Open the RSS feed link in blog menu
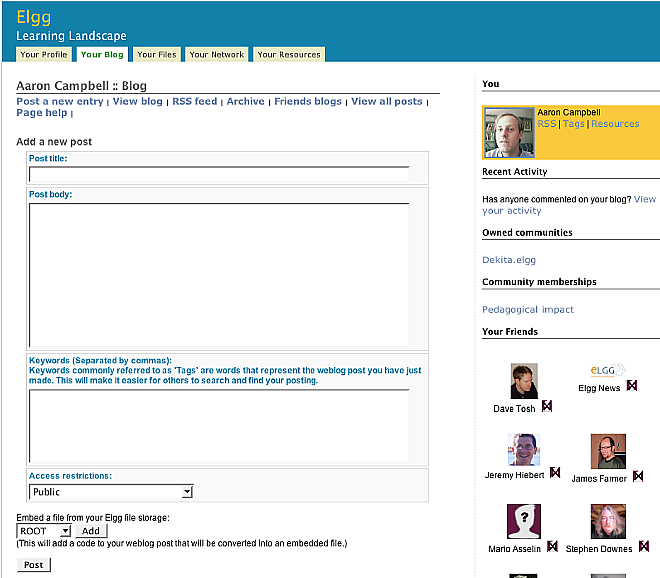Viewport: 660px width, 578px height. pos(194,101)
